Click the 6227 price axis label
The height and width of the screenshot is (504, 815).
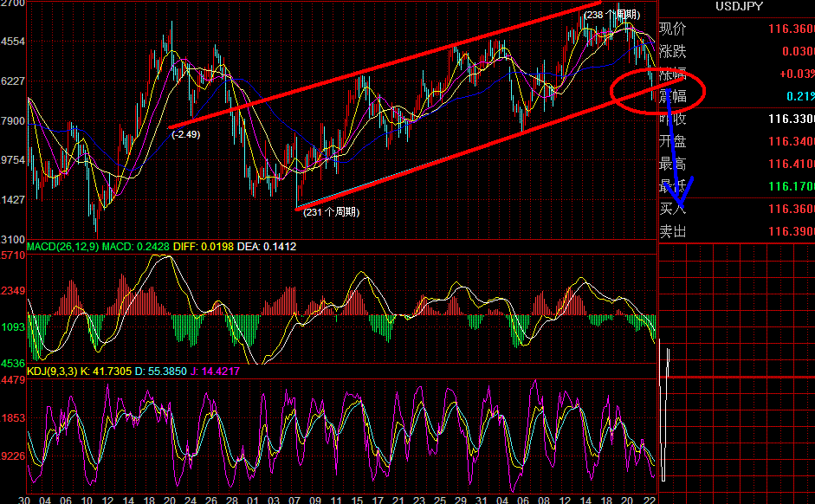13,81
